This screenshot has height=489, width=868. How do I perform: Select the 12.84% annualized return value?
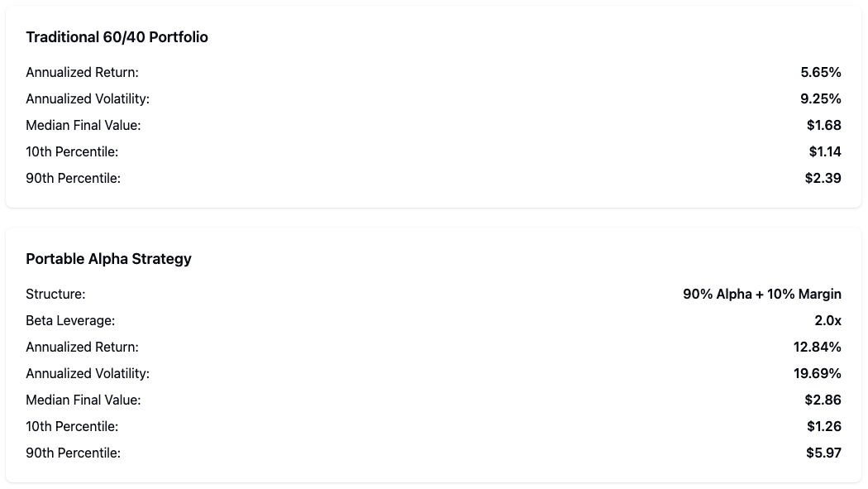coord(817,347)
